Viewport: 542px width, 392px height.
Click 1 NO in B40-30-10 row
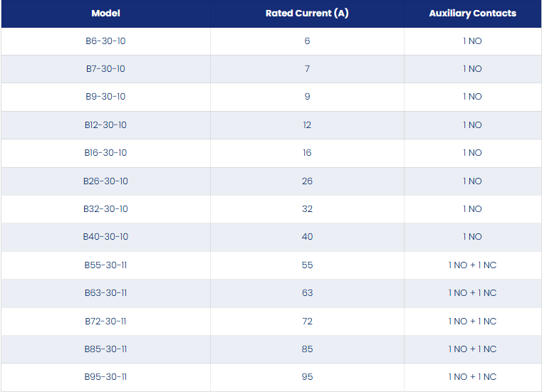coord(472,237)
